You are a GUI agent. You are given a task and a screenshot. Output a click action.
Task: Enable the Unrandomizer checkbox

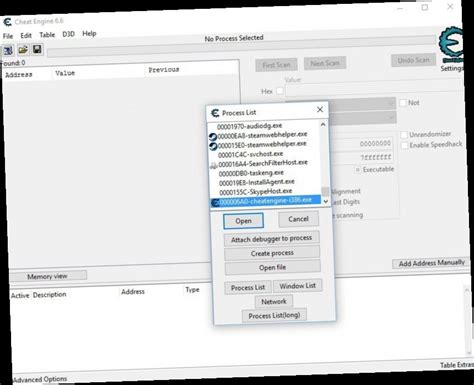click(404, 135)
